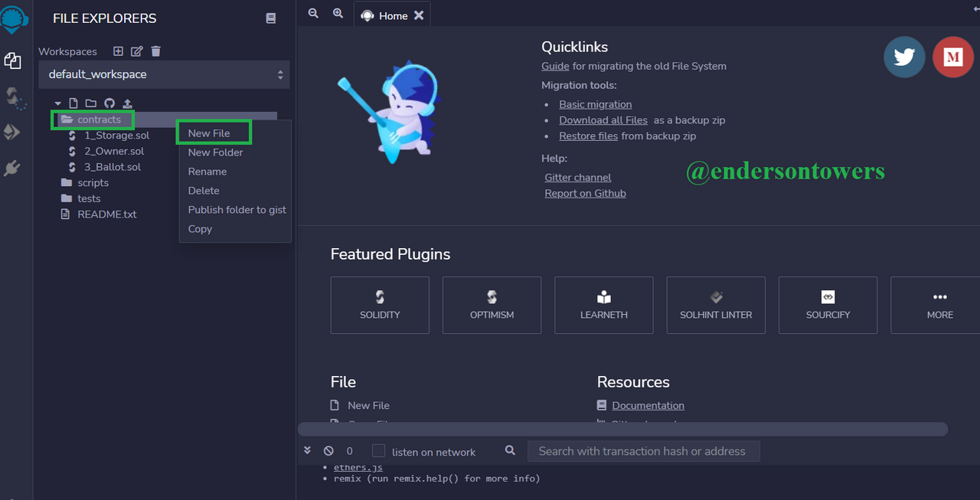The image size is (980, 500).
Task: Focus the transaction hash search field
Action: [x=644, y=451]
